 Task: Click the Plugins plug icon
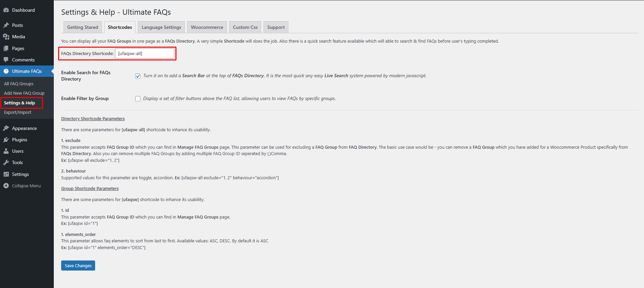(6, 140)
